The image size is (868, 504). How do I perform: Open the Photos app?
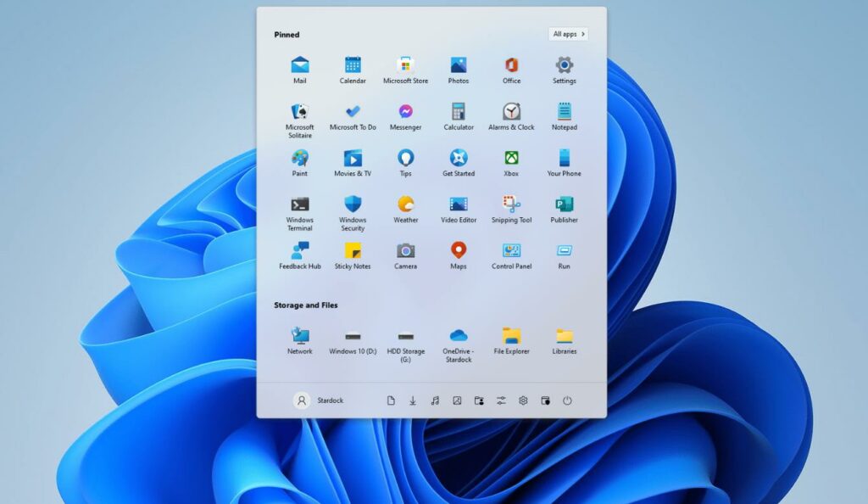[x=459, y=70]
